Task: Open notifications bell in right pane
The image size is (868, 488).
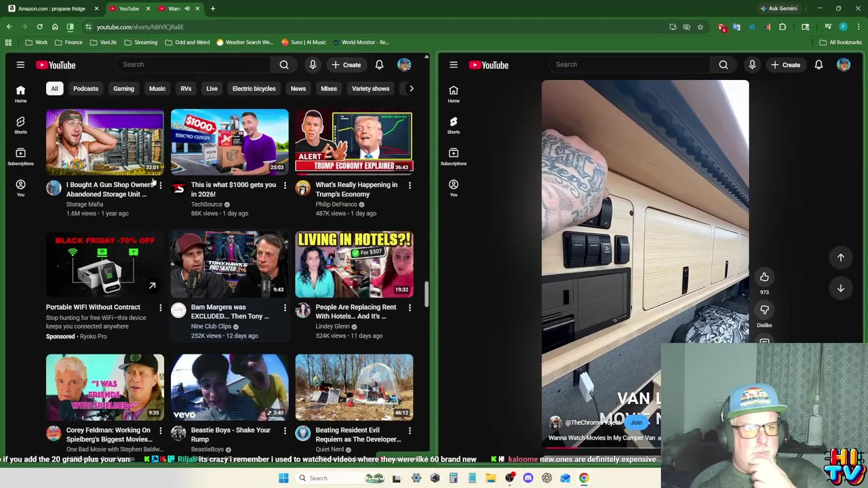Action: point(818,65)
